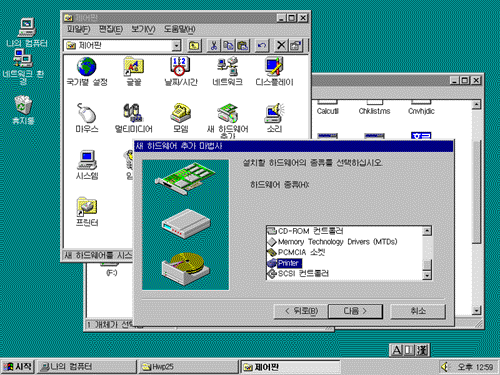Open the 글꼴 fonts icon
500x375 pixels.
134,71
